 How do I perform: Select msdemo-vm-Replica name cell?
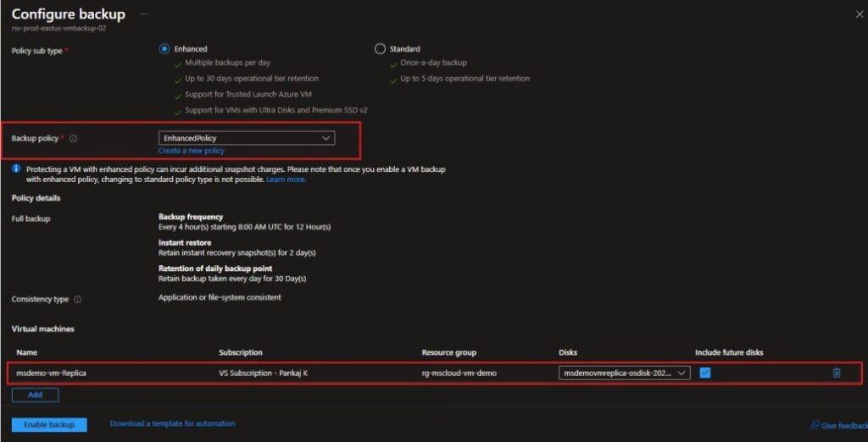coord(52,373)
